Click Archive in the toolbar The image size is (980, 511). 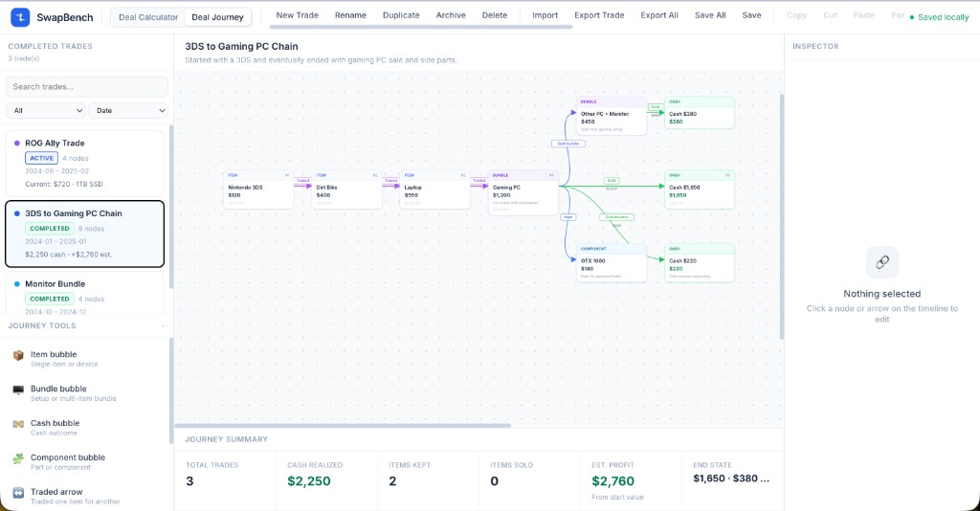coord(451,15)
